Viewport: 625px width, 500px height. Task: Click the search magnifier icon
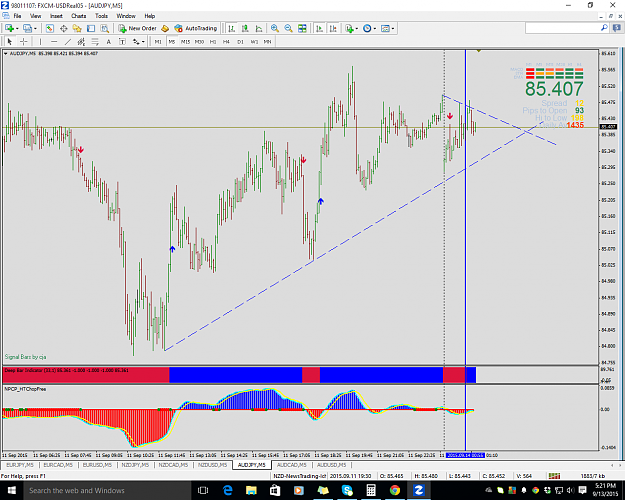(604, 28)
